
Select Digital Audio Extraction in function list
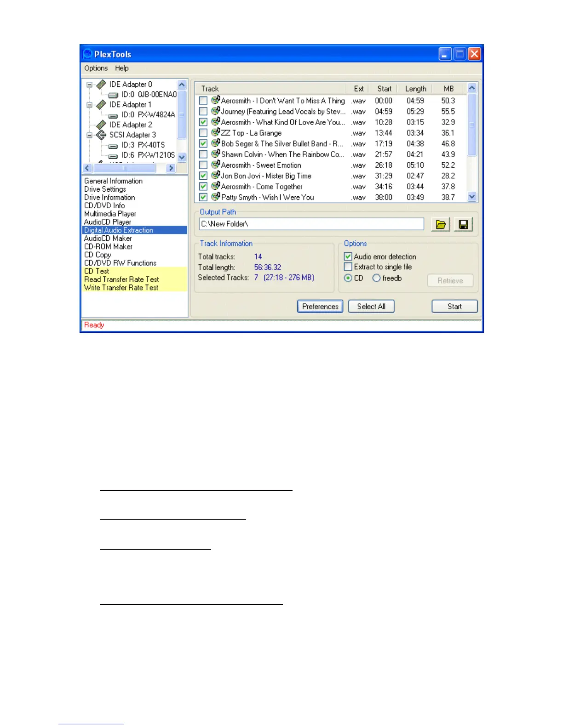tap(135, 230)
